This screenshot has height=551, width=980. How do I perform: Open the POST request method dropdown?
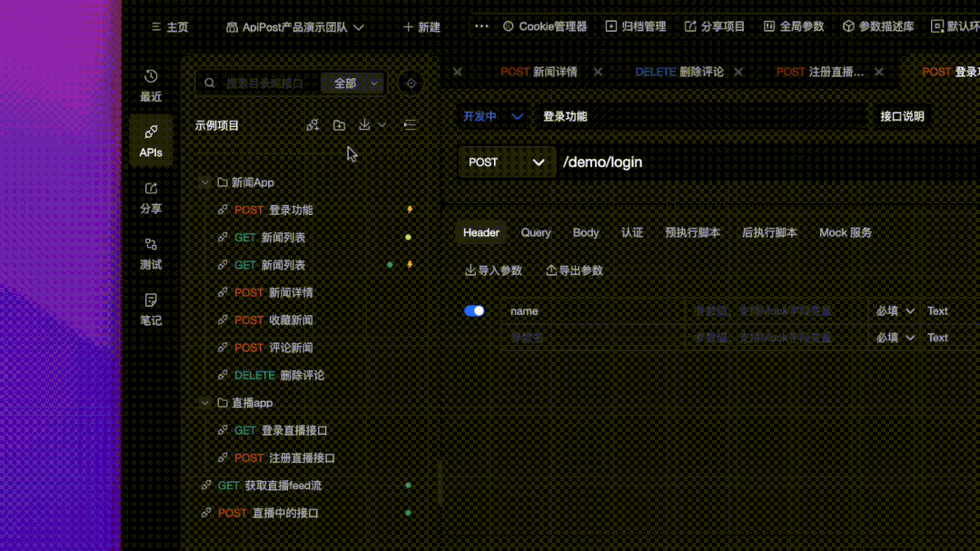point(507,162)
